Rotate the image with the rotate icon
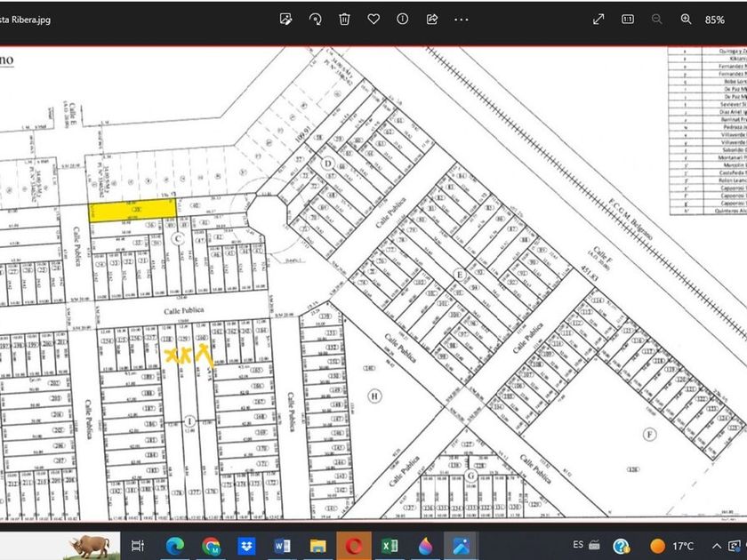The width and height of the screenshot is (747, 560). [315, 19]
